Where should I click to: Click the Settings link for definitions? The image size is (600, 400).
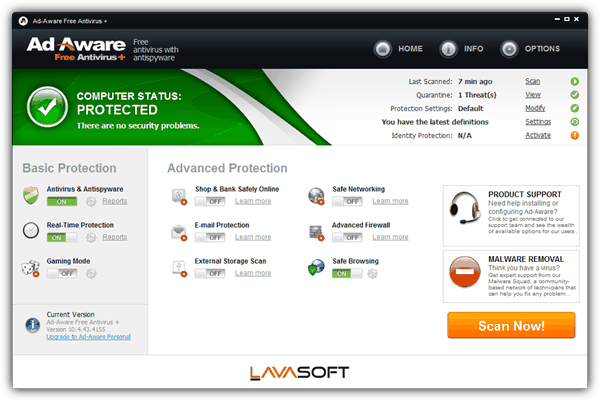click(538, 122)
